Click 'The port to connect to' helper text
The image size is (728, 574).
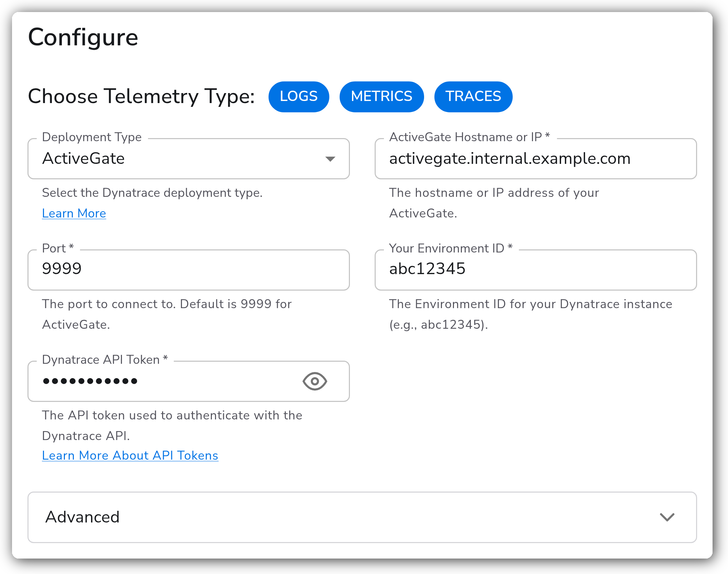coord(167,314)
